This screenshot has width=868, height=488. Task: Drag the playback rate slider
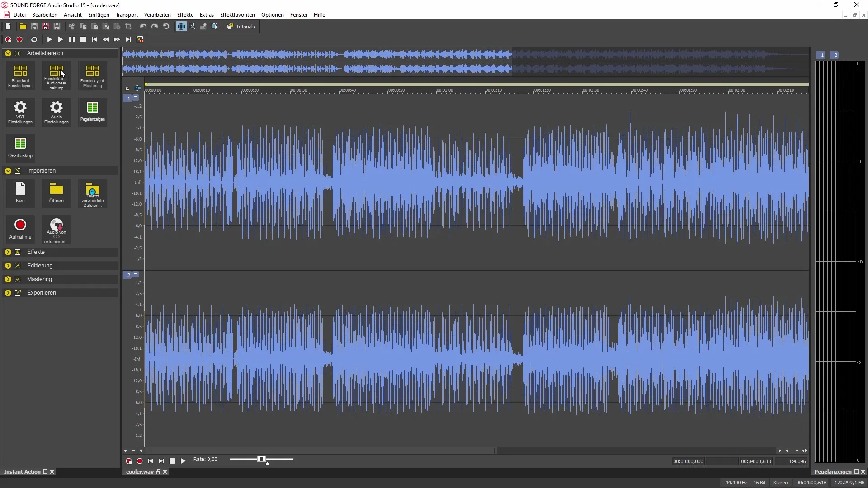(x=261, y=460)
